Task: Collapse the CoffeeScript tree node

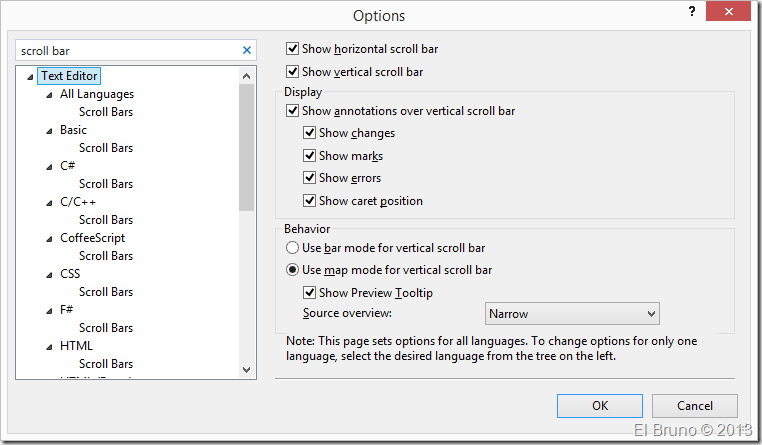Action: [50, 238]
